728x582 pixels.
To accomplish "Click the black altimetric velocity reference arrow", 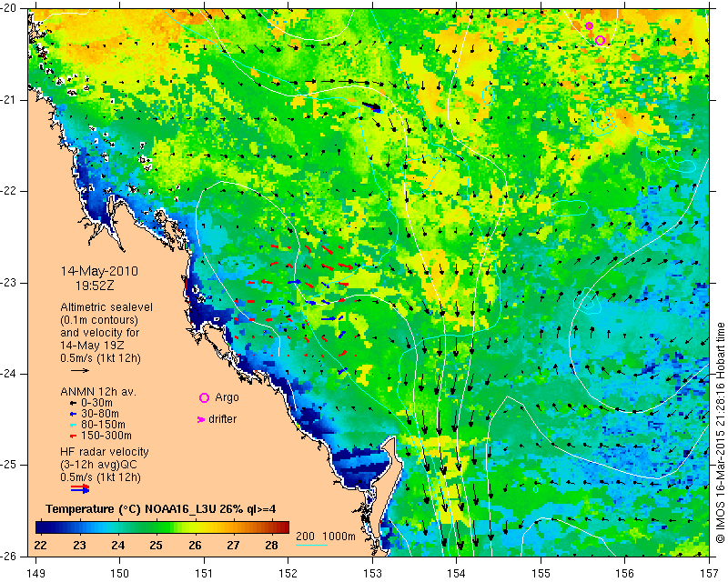I will (80, 370).
